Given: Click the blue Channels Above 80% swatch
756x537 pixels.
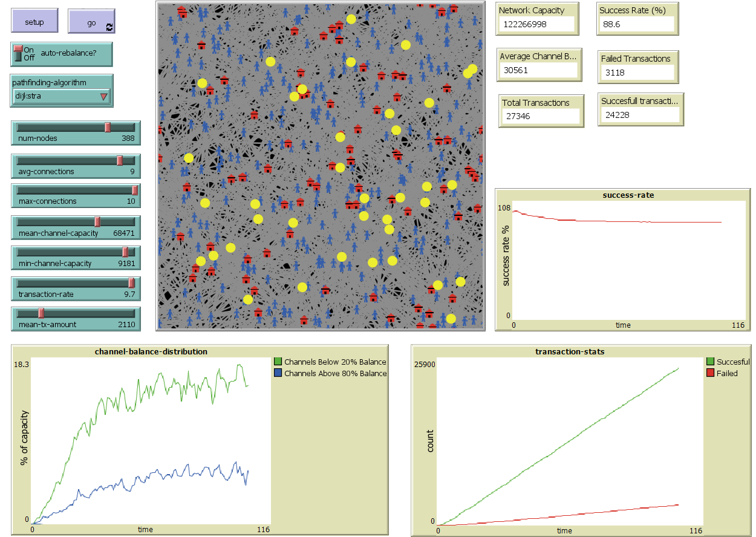Looking at the screenshot, I should click(278, 373).
